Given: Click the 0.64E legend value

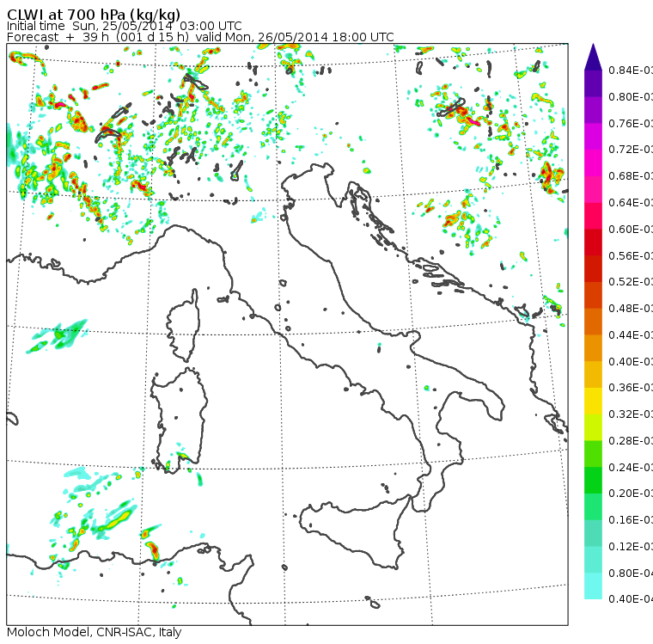Looking at the screenshot, I should [x=631, y=203].
